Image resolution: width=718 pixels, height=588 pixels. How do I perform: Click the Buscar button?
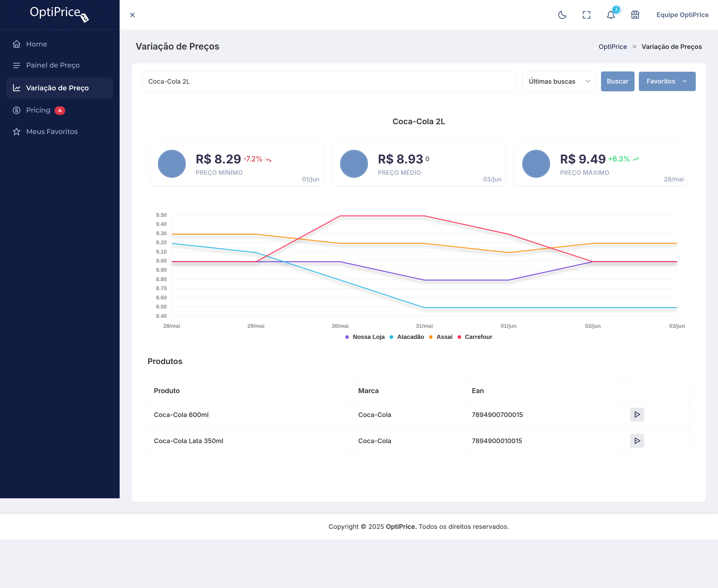click(x=617, y=81)
